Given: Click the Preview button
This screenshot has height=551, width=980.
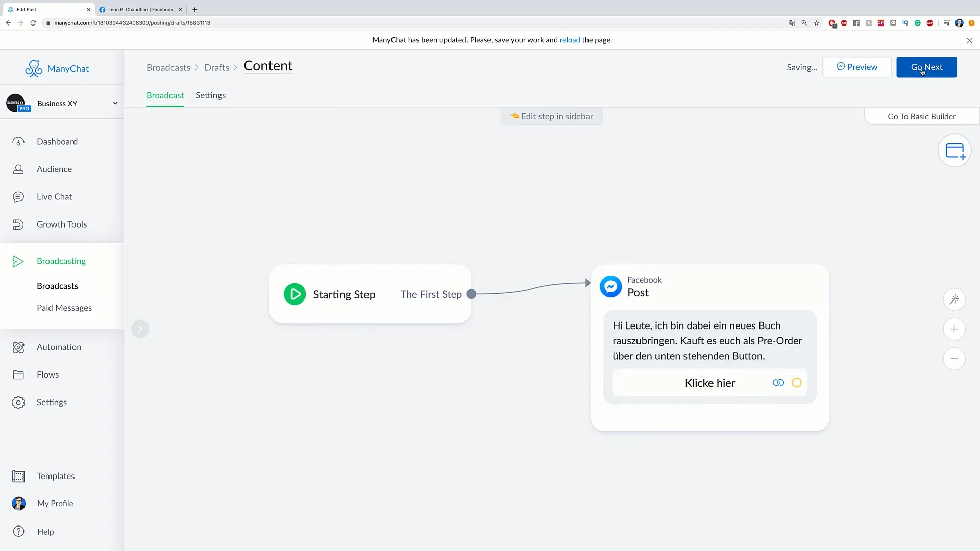Looking at the screenshot, I should (x=857, y=67).
